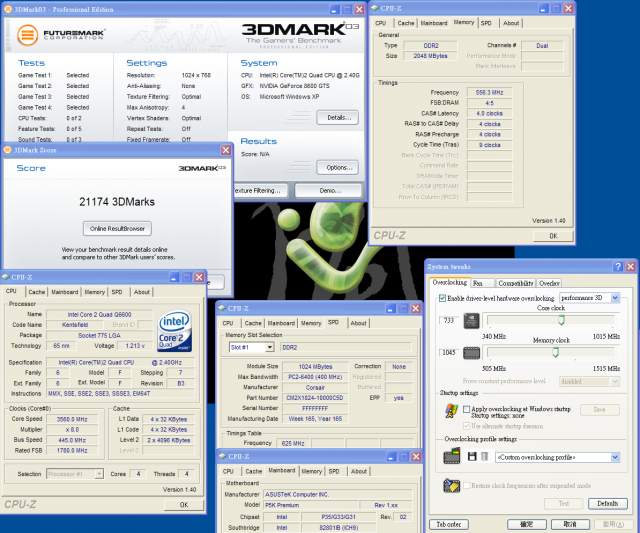Click the Details... button in 3DMark03

point(338,118)
